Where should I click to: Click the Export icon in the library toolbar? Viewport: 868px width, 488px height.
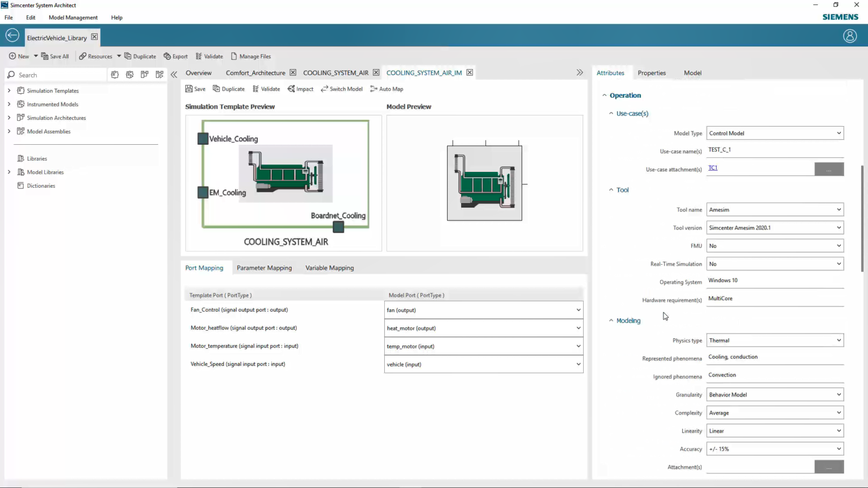tap(176, 56)
